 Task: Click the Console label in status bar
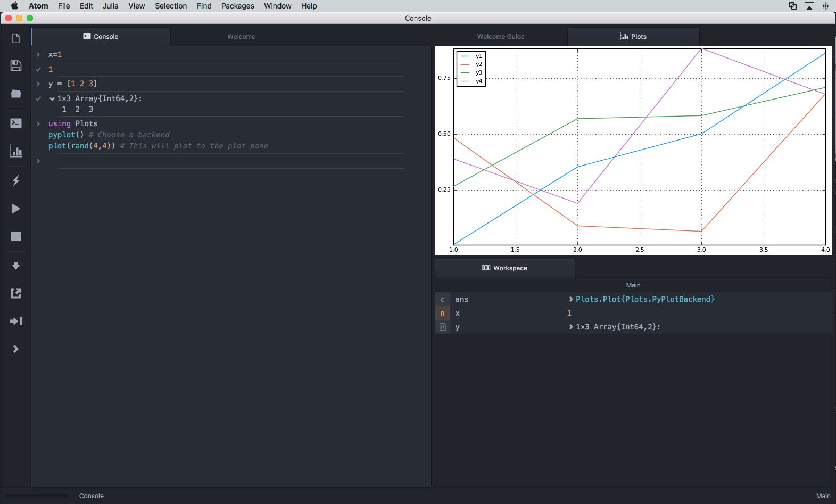tap(92, 496)
